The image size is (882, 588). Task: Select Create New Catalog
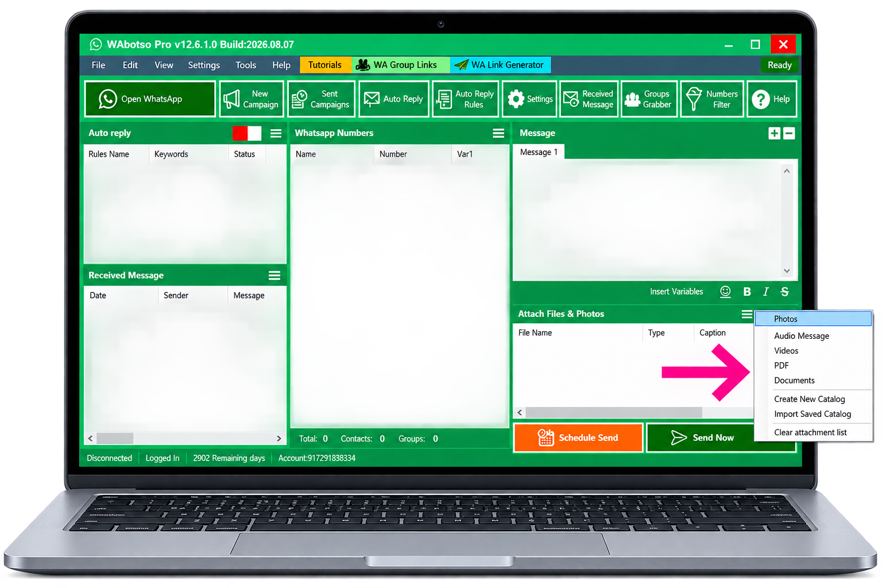(813, 399)
